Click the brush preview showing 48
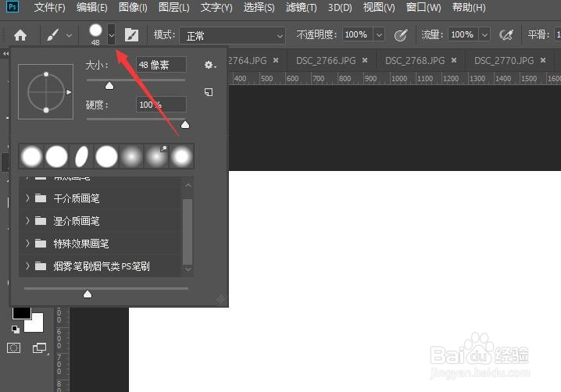Screen dimensions: 561x392 point(95,34)
